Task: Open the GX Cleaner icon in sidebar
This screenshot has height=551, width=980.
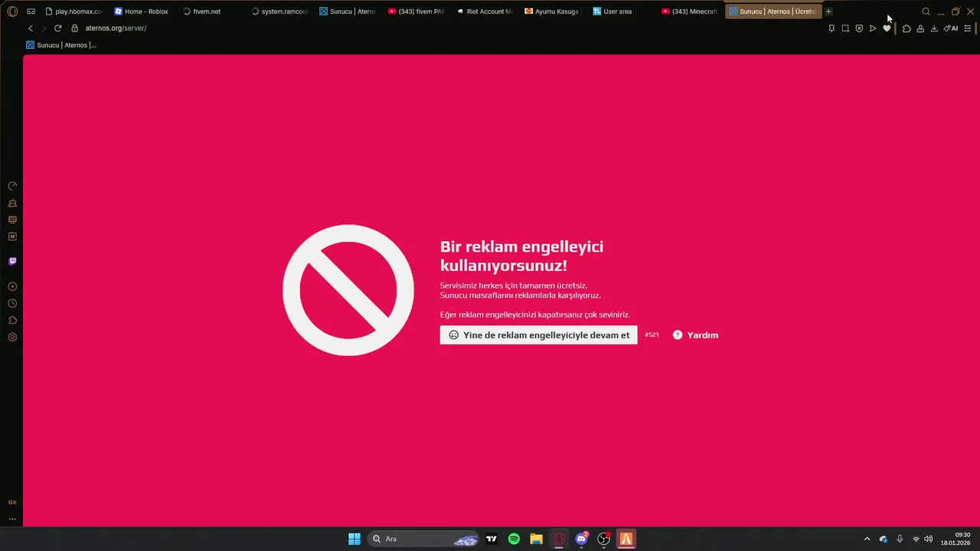Action: (x=12, y=203)
